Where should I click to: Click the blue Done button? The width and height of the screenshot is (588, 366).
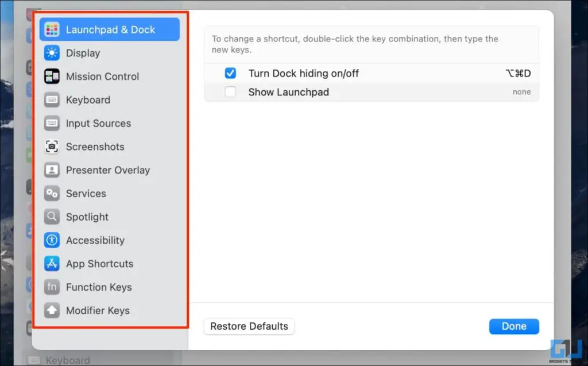pos(514,326)
